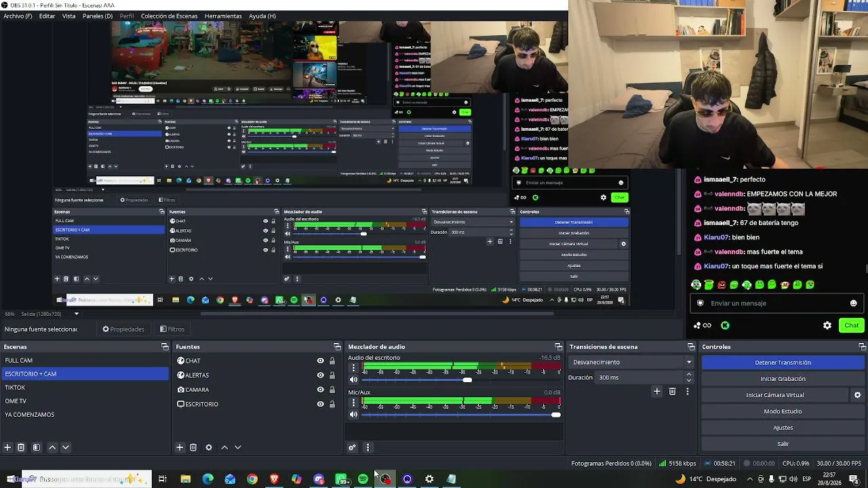Open the Paneles (D) menu

[98, 16]
